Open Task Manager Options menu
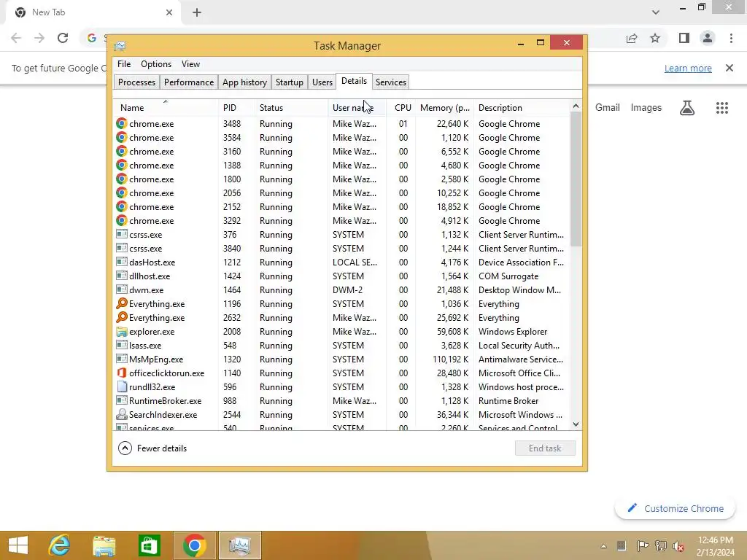 click(x=156, y=64)
